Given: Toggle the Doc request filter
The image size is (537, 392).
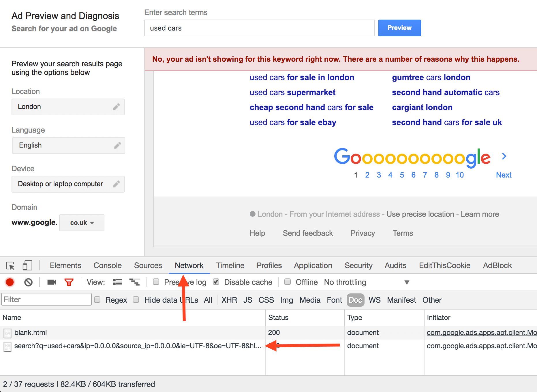Looking at the screenshot, I should [x=355, y=300].
